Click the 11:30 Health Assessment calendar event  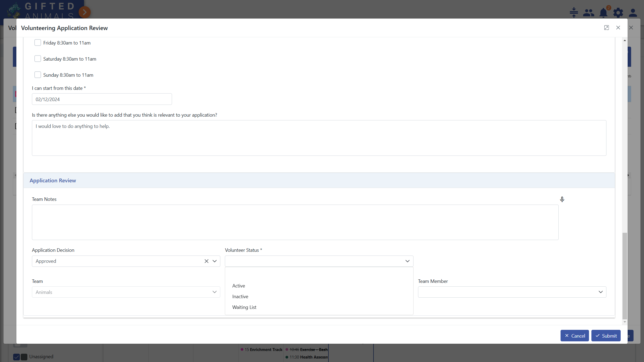pos(307,357)
